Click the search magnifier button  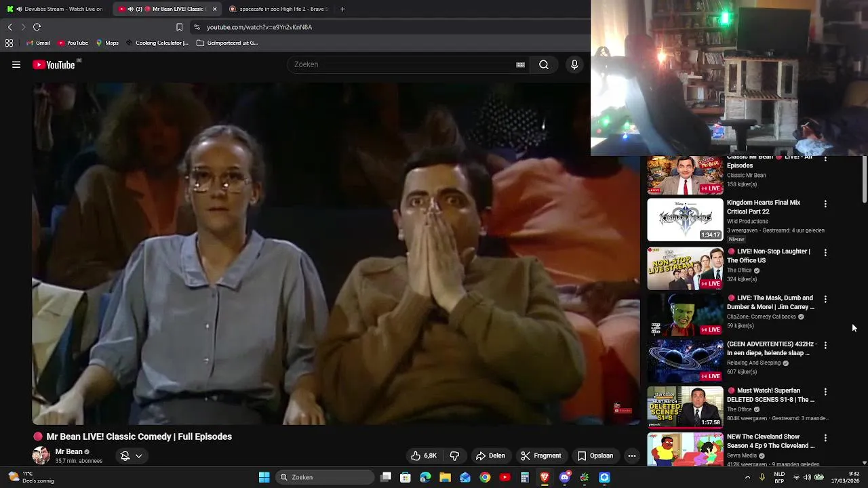point(544,64)
